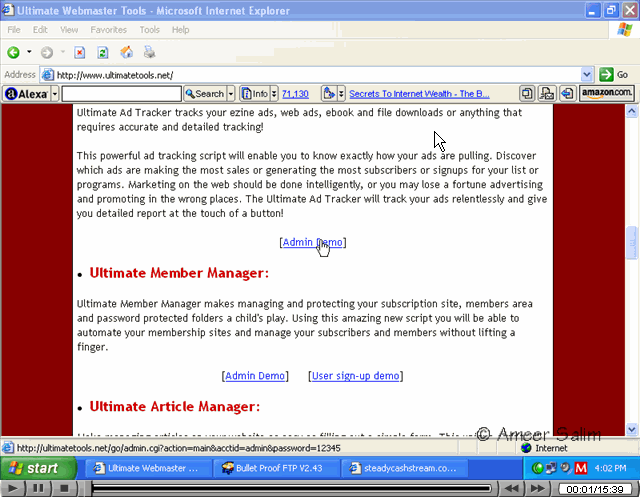Click the network computers tray icon
This screenshot has width=640, height=497.
click(551, 468)
